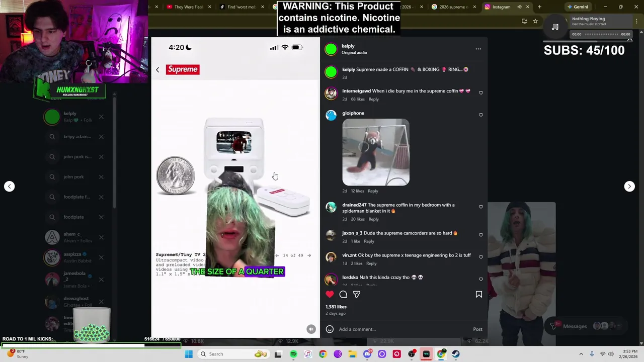The width and height of the screenshot is (644, 362).
Task: Open kelply's profile from the post header
Action: point(348,46)
